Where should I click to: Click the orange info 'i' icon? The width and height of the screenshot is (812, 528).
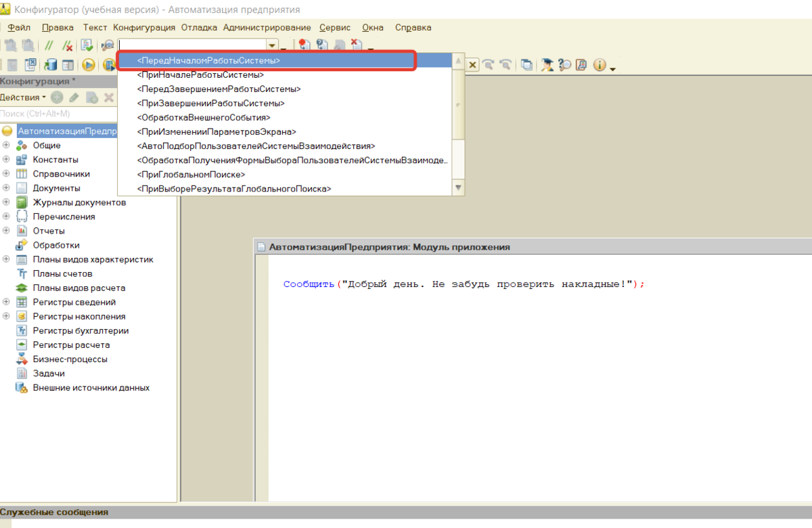600,64
